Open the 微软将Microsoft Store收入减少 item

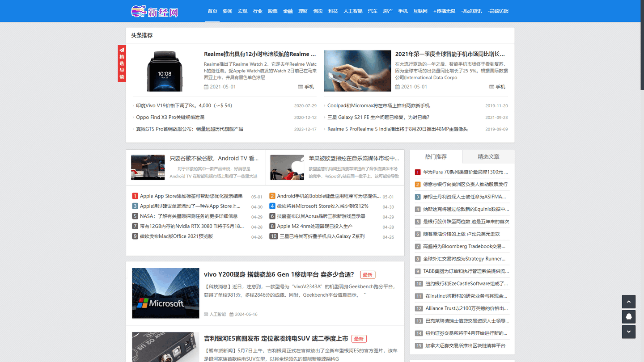coord(322,206)
